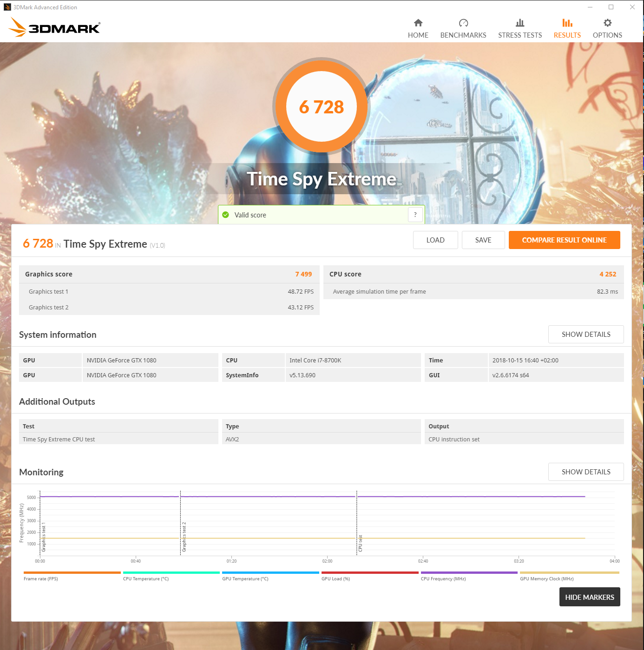The image size is (644, 650).
Task: Toggle GPU Load (%) legend swatch
Action: click(370, 572)
